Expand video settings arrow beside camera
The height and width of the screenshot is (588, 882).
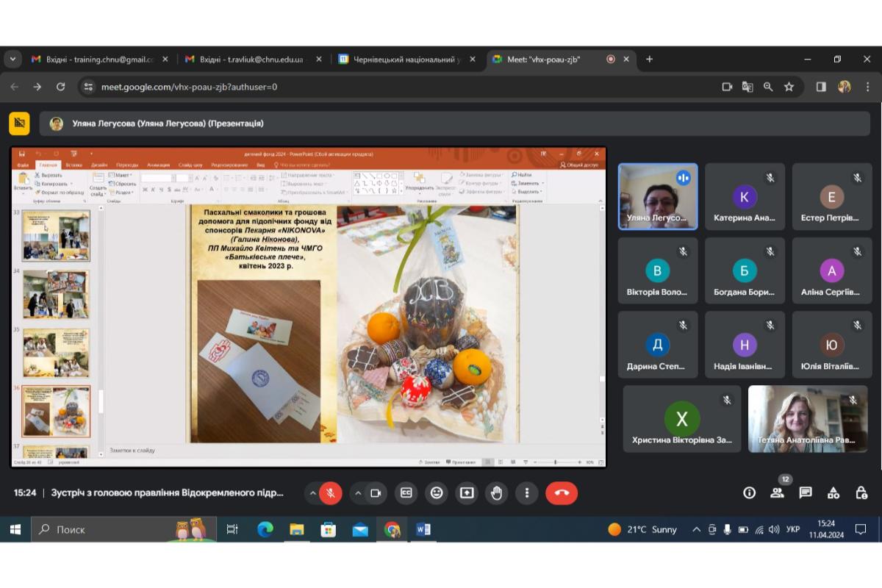pos(357,492)
